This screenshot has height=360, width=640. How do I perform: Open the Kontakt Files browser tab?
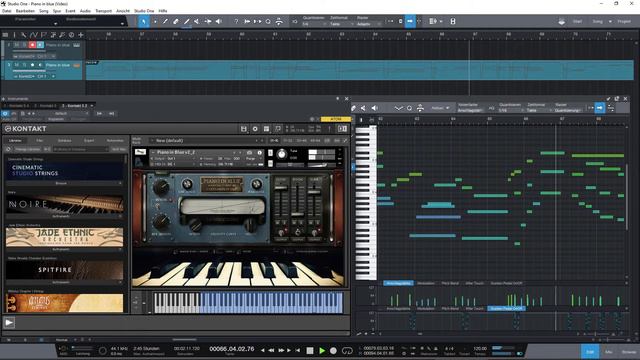pyautogui.click(x=40, y=140)
